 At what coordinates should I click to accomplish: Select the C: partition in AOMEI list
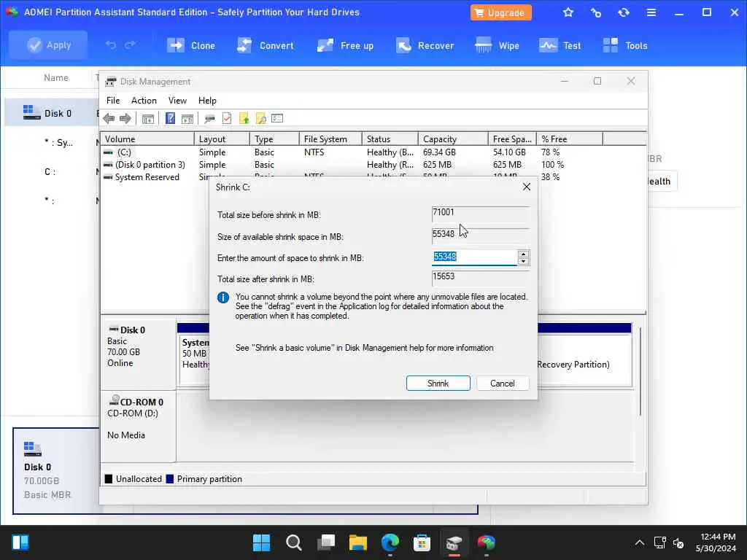point(50,172)
